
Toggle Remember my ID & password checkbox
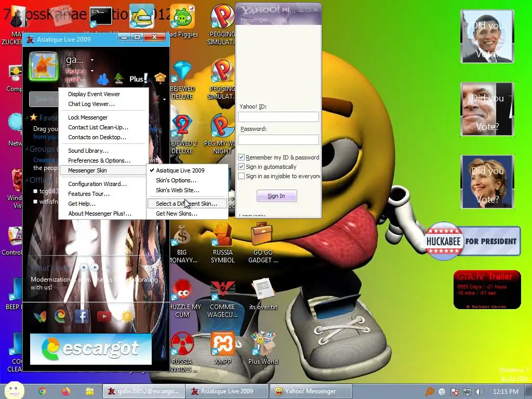[x=241, y=157]
